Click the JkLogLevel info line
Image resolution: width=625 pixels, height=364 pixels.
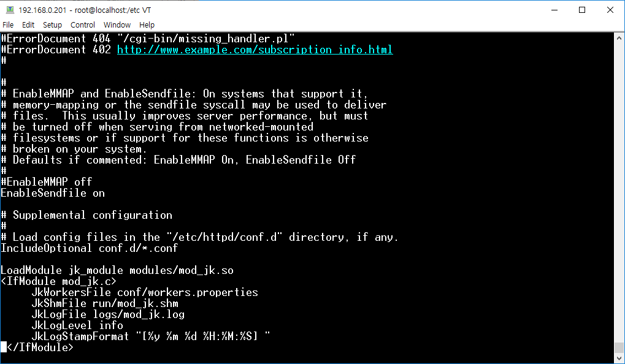coord(77,325)
